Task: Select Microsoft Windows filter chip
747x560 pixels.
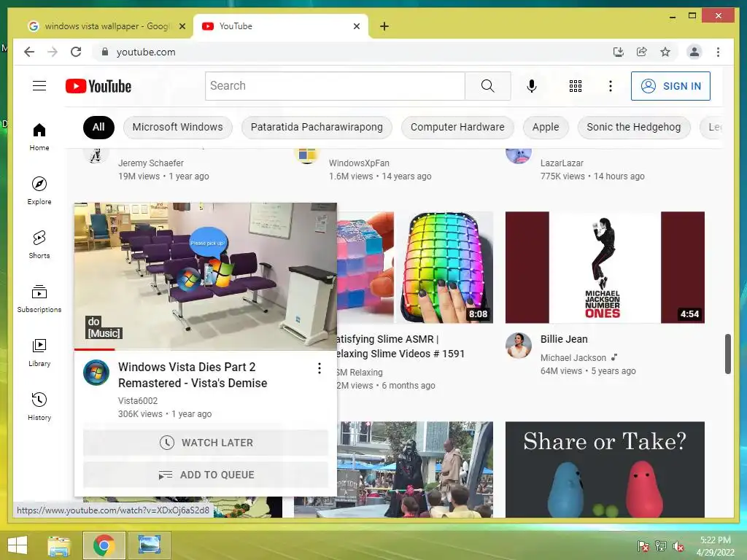Action: [178, 127]
